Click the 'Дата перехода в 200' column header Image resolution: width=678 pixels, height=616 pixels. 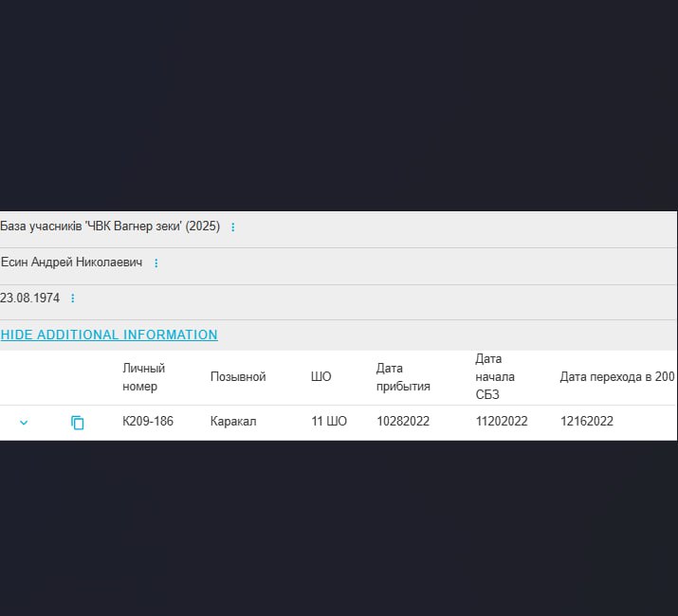point(616,377)
